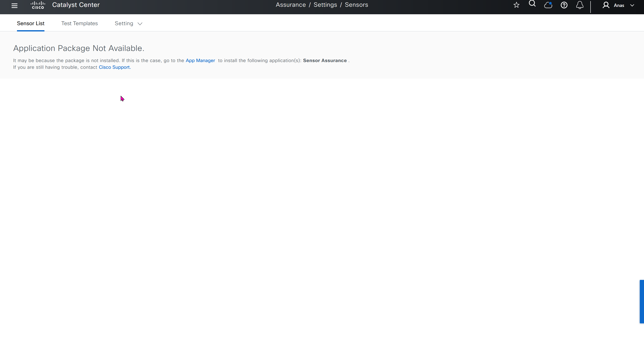The image size is (644, 347).
Task: Expand the chevron next to Anas
Action: point(632,5)
